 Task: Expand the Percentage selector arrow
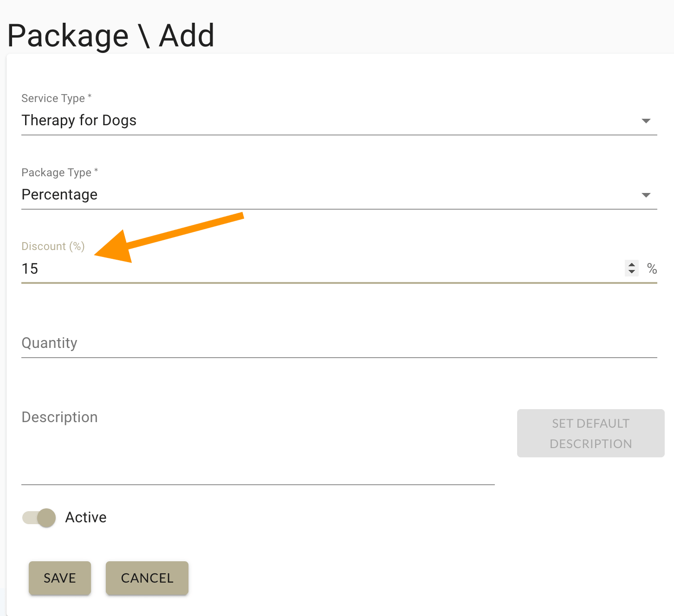[x=646, y=195]
